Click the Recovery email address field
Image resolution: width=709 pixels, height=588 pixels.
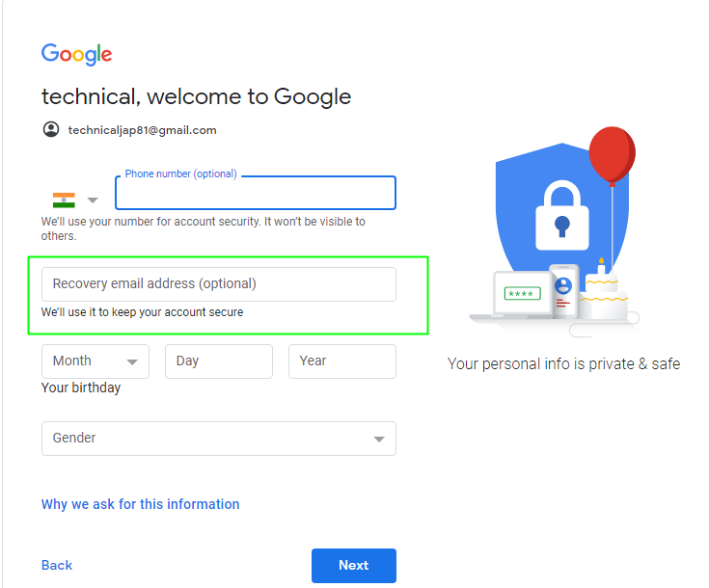tap(219, 284)
